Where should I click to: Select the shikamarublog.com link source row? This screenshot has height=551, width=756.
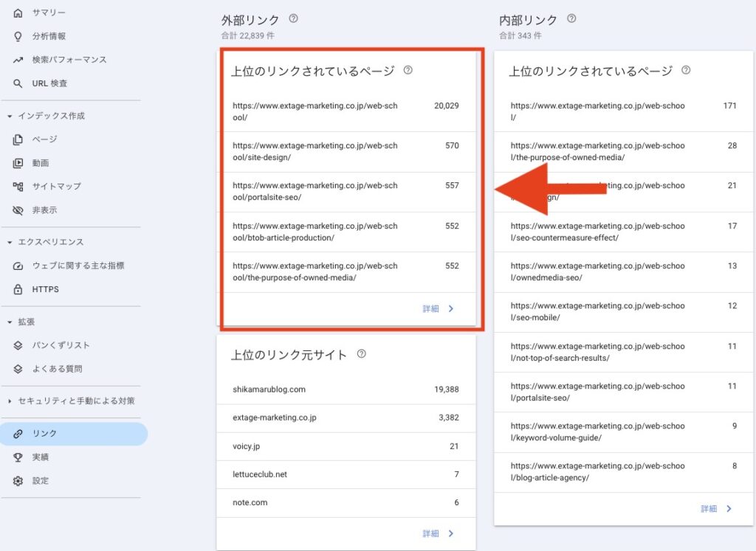266,389
